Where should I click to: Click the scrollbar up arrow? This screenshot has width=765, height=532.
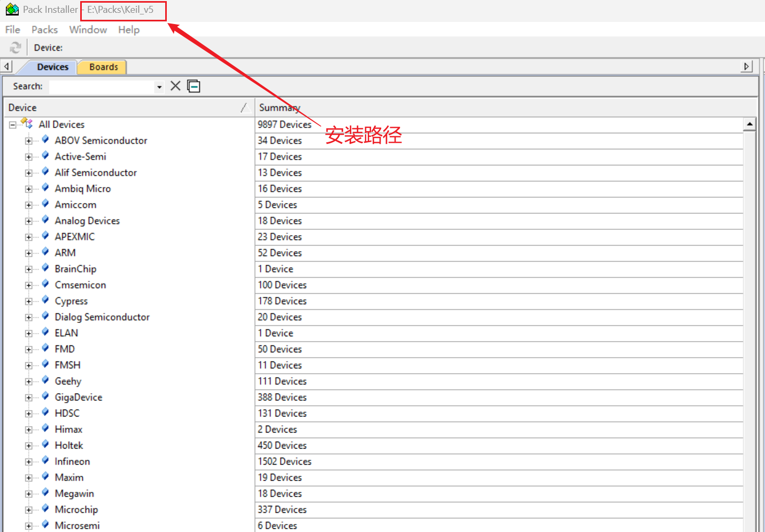pos(749,124)
